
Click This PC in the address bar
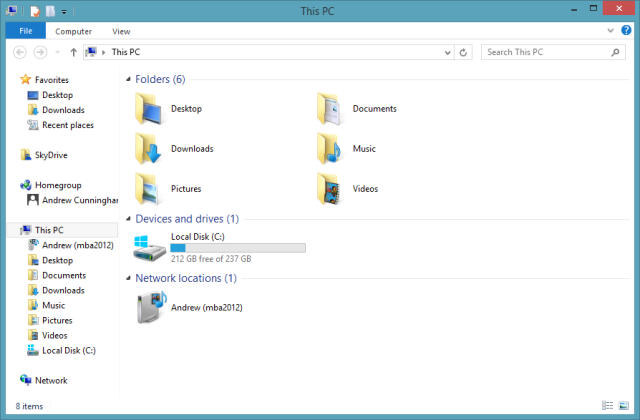point(126,52)
